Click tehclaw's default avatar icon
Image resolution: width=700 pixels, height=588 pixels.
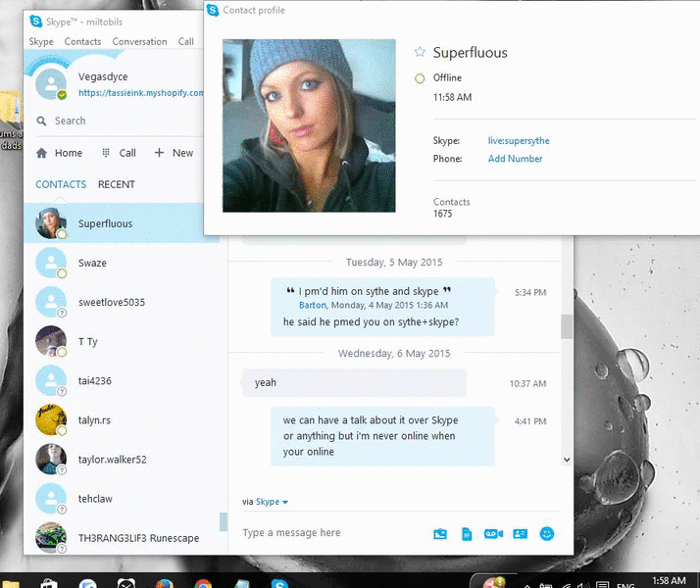[50, 498]
